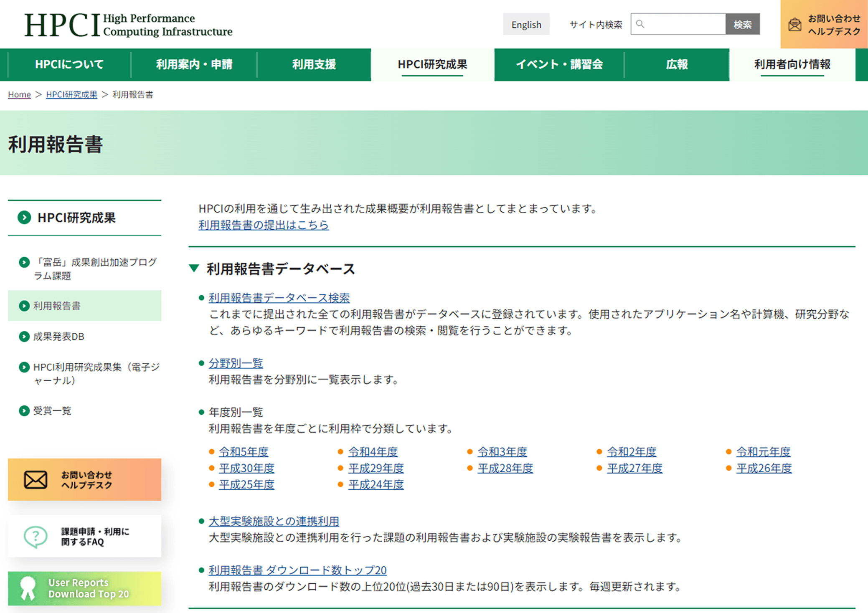The width and height of the screenshot is (868, 613).
Task: Click arrow icon next to 受賞一覧
Action: point(24,410)
